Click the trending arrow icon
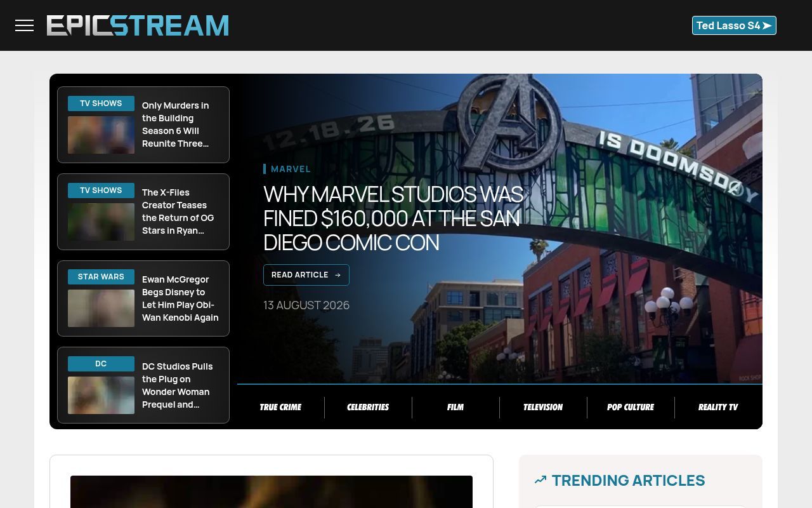Screen dimensions: 812x508 pyautogui.click(x=540, y=480)
